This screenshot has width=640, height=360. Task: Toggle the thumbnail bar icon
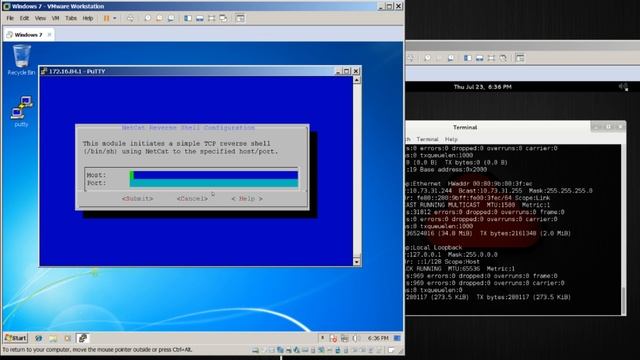click(x=200, y=18)
